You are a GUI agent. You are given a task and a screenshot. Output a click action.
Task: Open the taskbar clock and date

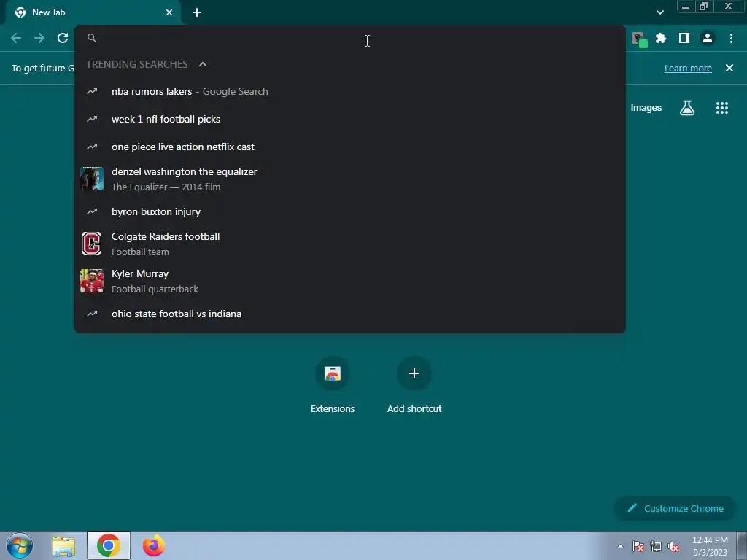click(x=710, y=546)
